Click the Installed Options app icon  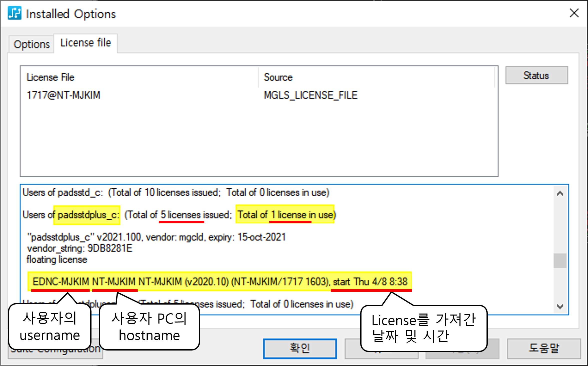tap(14, 13)
